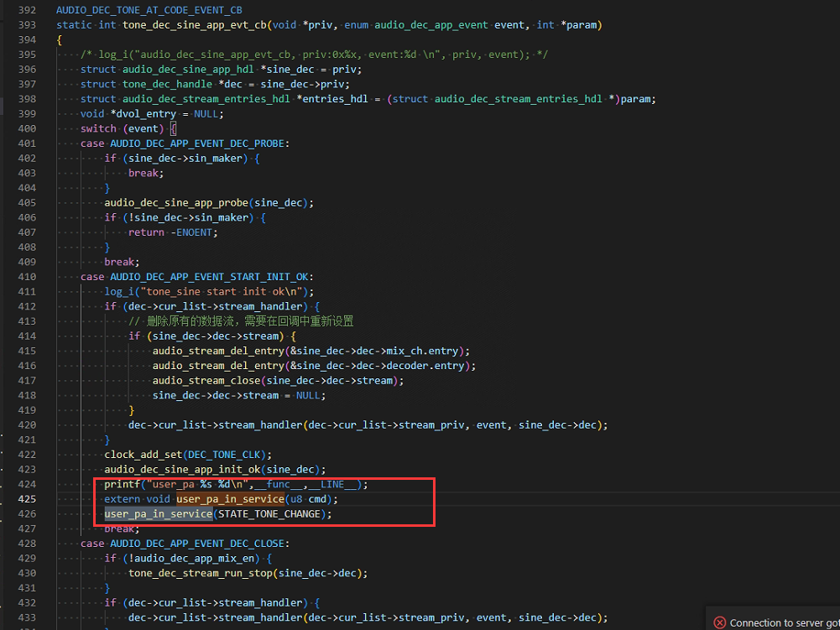Place cursor on the STATE_TONE_CHANGE argument
This screenshot has width=840, height=630.
click(269, 513)
